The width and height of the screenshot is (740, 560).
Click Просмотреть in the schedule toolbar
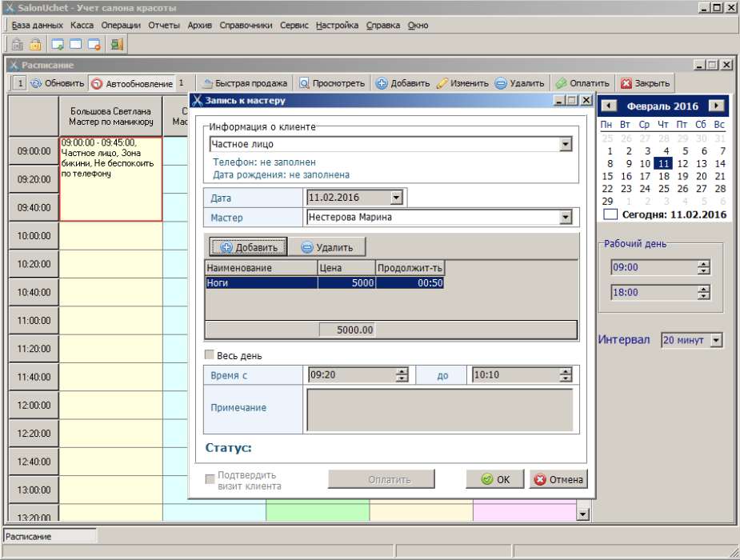pos(332,83)
